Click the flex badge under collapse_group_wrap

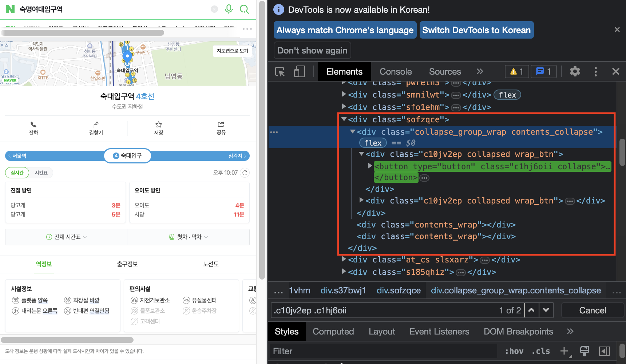pos(373,143)
